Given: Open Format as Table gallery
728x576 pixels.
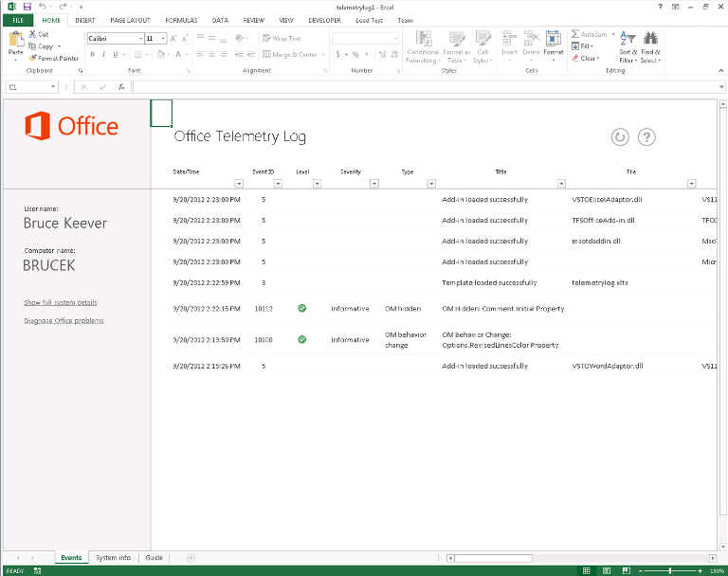Looking at the screenshot, I should (x=456, y=47).
